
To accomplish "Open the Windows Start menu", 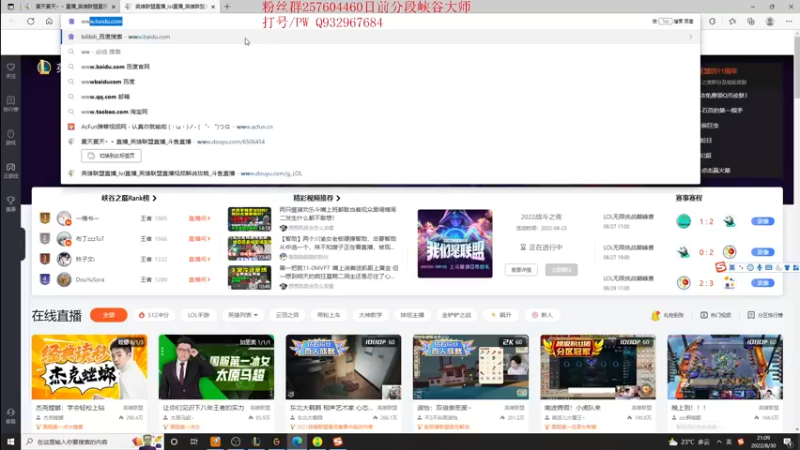I will 11,441.
